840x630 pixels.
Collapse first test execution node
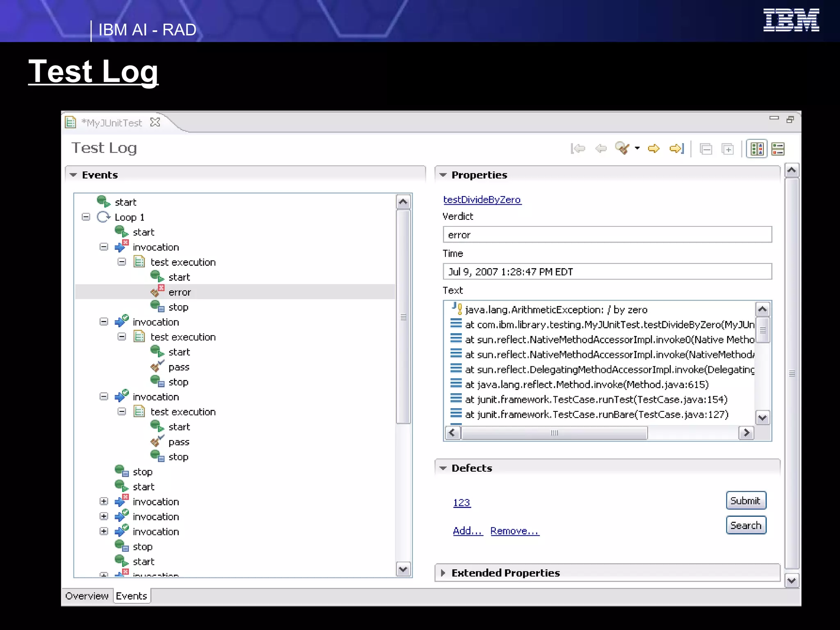tap(122, 262)
